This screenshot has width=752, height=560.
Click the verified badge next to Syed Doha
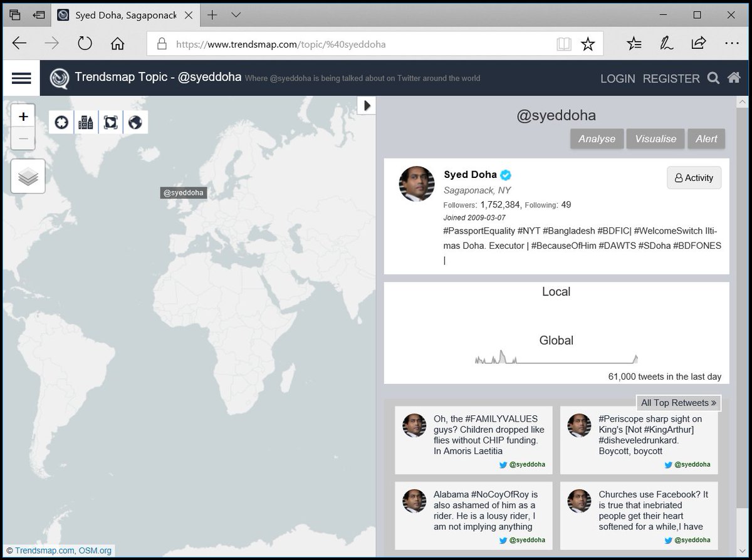pos(506,175)
